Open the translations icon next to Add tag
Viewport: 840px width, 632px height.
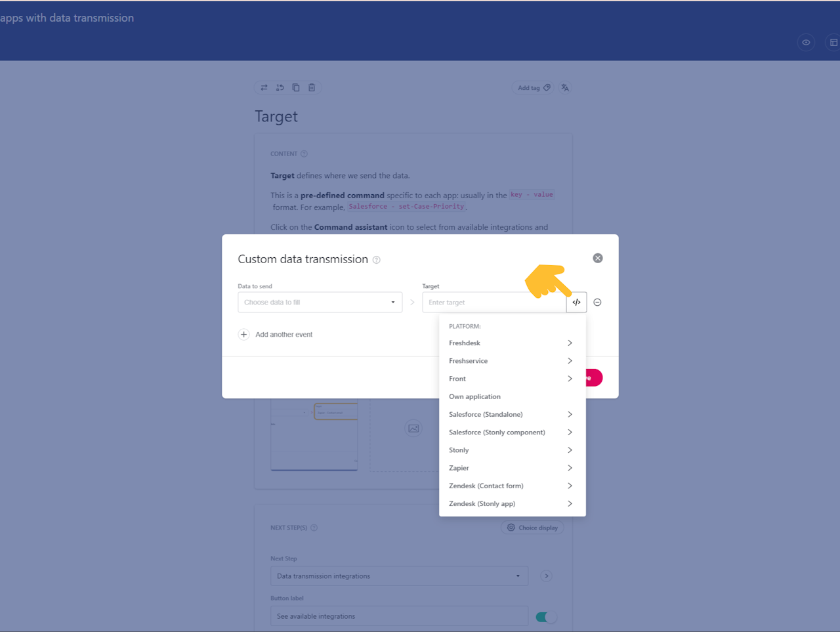[x=564, y=87]
